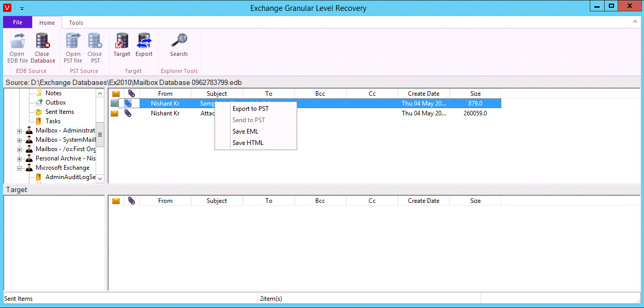The height and width of the screenshot is (308, 644).
Task: Click target list attachment column header
Action: (x=132, y=201)
